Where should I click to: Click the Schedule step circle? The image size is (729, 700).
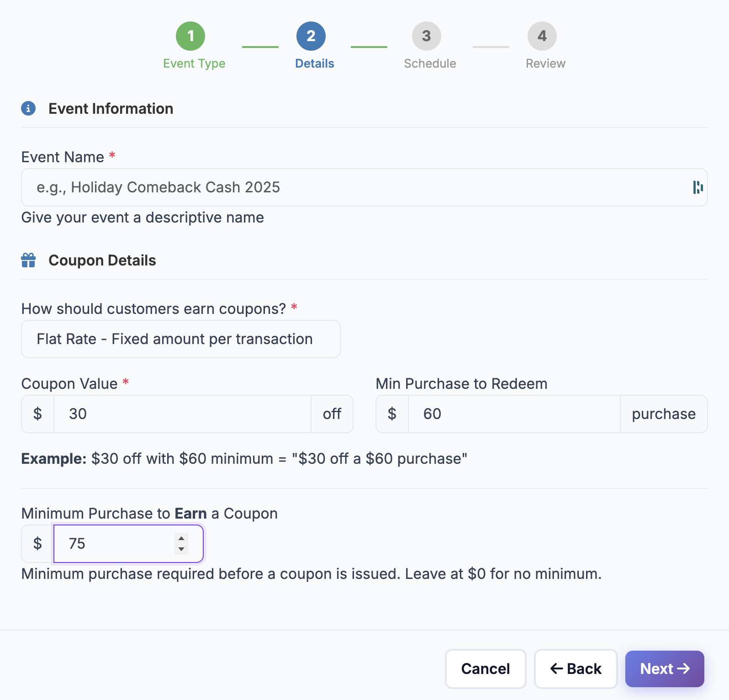pos(427,36)
